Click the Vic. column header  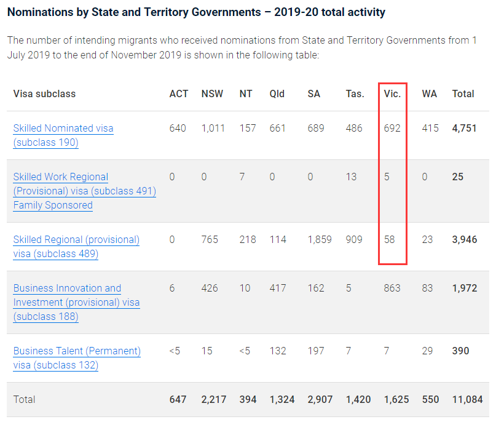coord(392,94)
